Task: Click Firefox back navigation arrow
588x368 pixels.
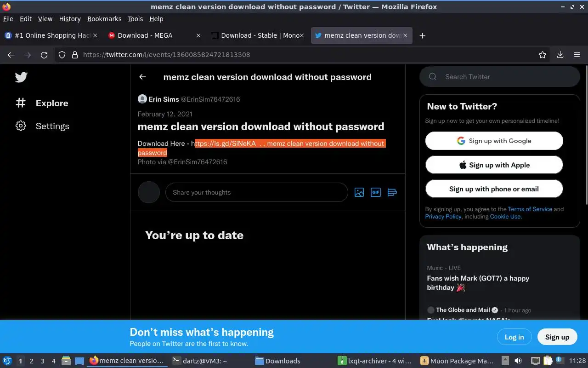Action: (x=11, y=55)
